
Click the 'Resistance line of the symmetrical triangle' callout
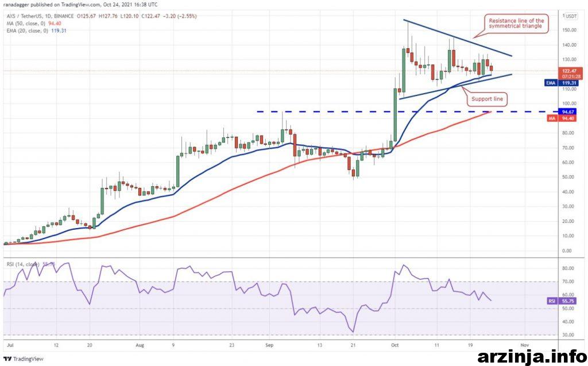point(516,24)
